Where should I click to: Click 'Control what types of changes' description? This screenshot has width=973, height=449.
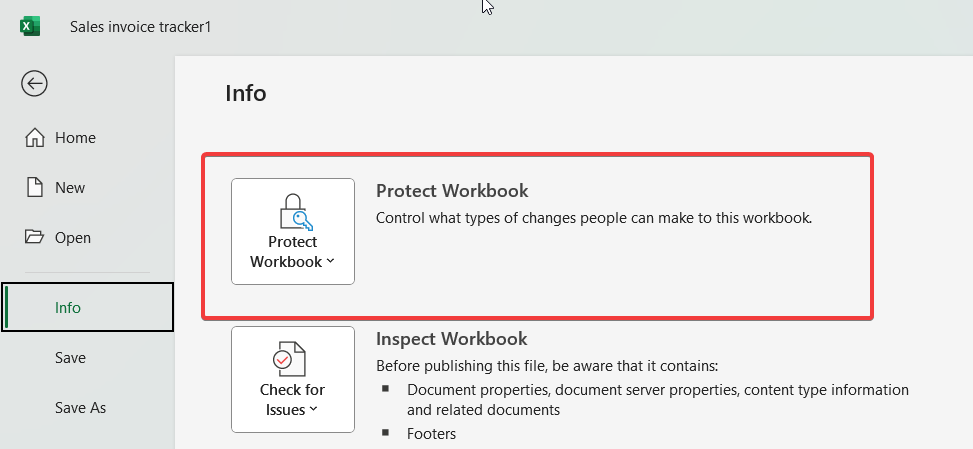click(594, 218)
